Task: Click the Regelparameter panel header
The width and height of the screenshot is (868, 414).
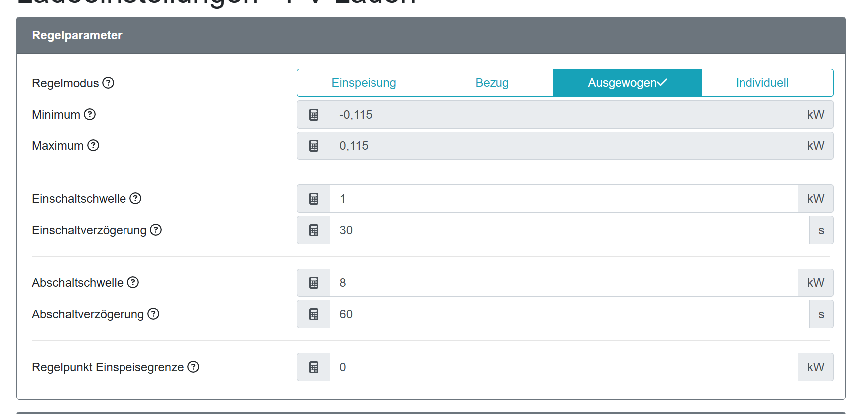Action: coord(431,35)
